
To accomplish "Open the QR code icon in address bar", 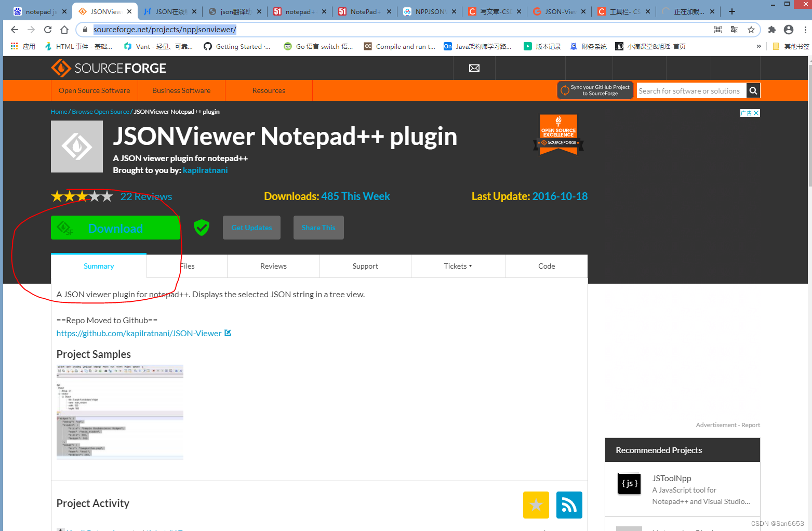I will 718,30.
